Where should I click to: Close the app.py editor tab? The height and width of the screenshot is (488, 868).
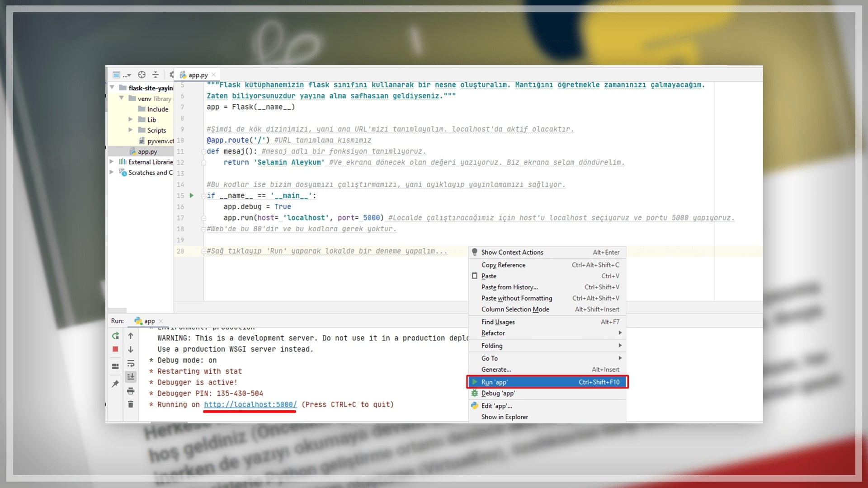[x=214, y=75]
